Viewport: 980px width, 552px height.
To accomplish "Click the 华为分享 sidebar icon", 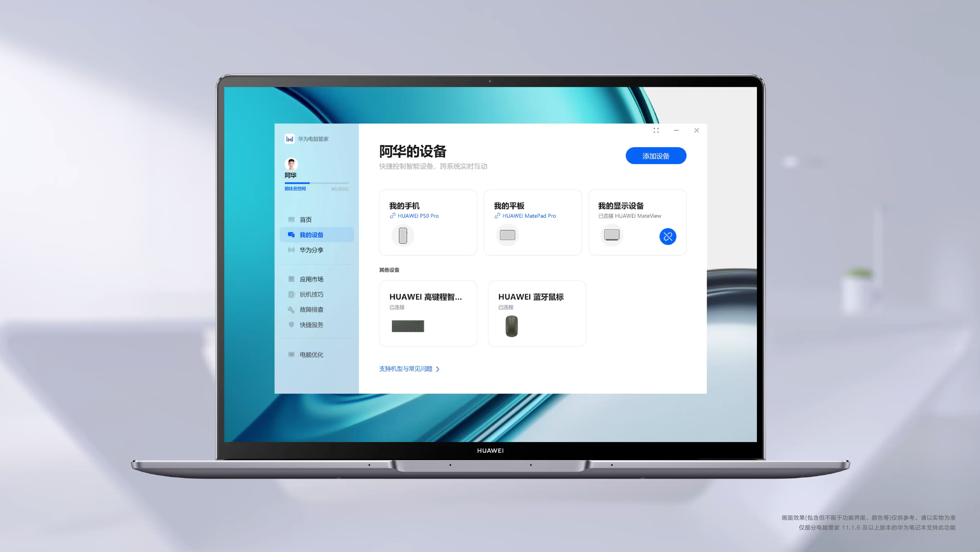I will click(291, 250).
